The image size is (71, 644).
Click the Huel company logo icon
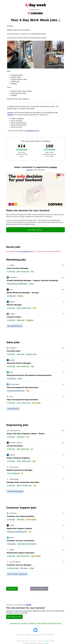pyautogui.click(x=8, y=289)
